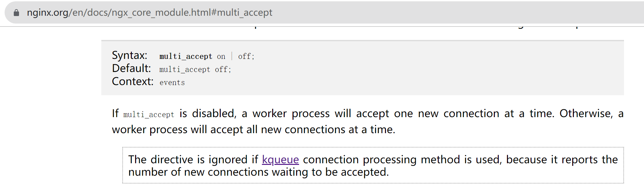Click the Syntax label
The height and width of the screenshot is (194, 644).
(x=130, y=55)
